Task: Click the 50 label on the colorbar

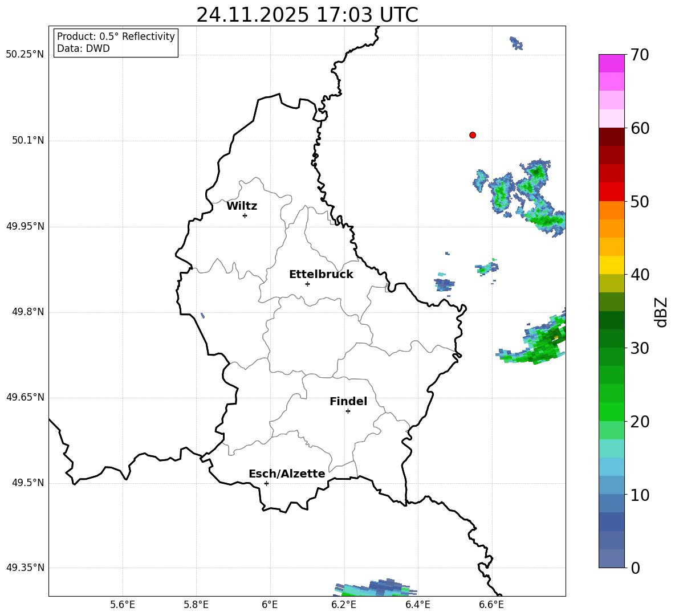Action: coord(640,202)
